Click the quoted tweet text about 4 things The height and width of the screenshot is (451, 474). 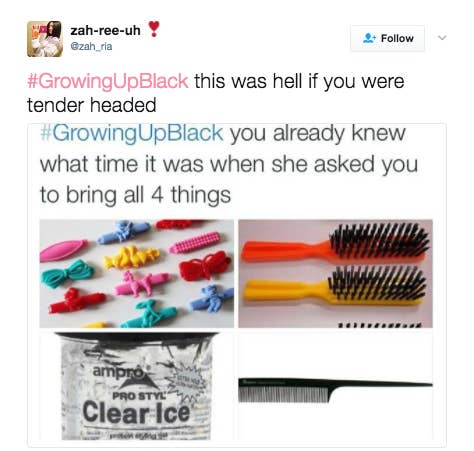(x=229, y=163)
